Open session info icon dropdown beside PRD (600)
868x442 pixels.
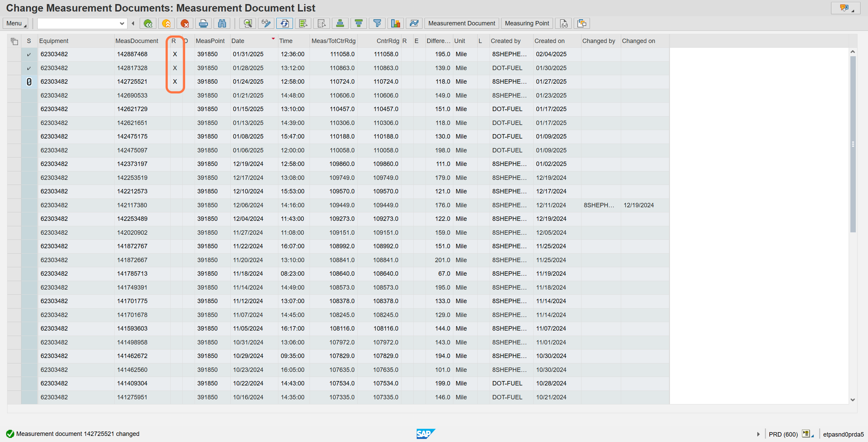pyautogui.click(x=808, y=434)
